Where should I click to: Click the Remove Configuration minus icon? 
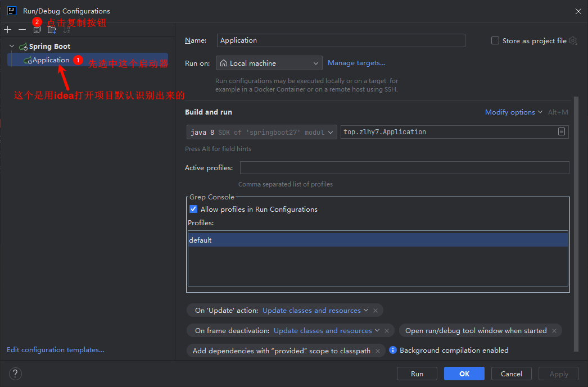click(22, 30)
